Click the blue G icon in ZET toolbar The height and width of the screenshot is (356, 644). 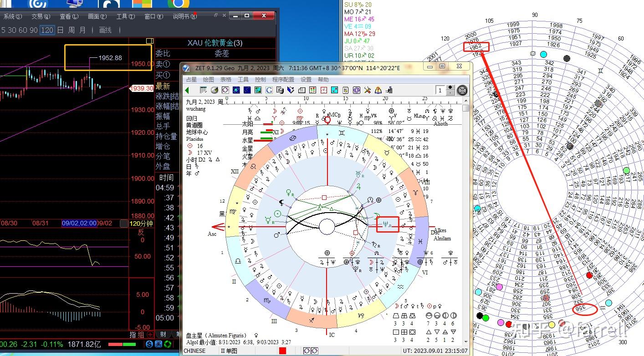(269, 90)
